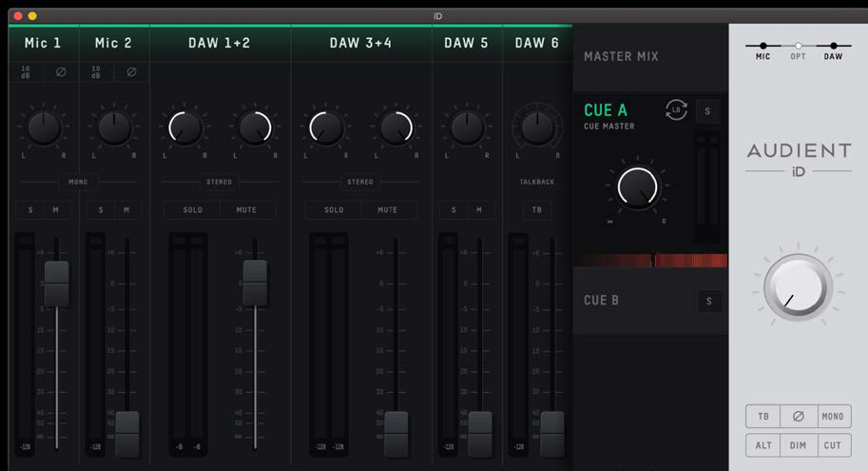Viewport: 868px width, 471px height.
Task: Click the Mic 2 channel name label
Action: [x=113, y=43]
